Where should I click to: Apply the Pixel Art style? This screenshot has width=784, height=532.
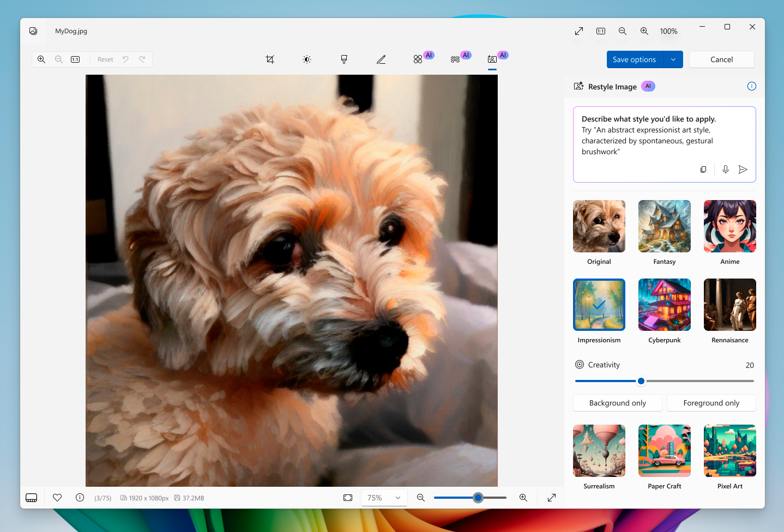(x=730, y=451)
